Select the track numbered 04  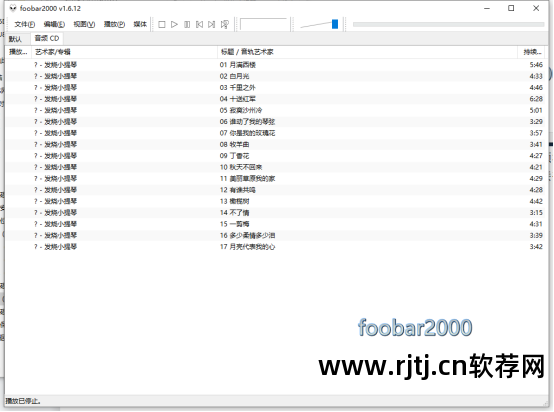point(275,99)
